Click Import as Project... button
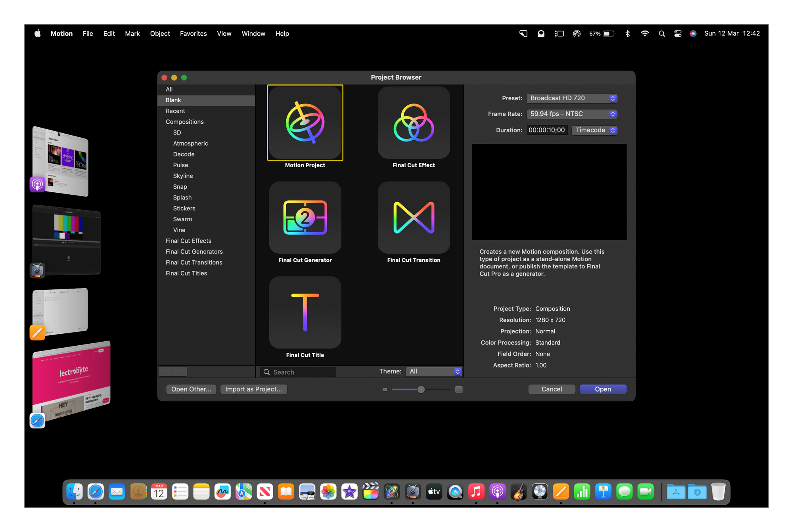The width and height of the screenshot is (793, 532). 253,389
